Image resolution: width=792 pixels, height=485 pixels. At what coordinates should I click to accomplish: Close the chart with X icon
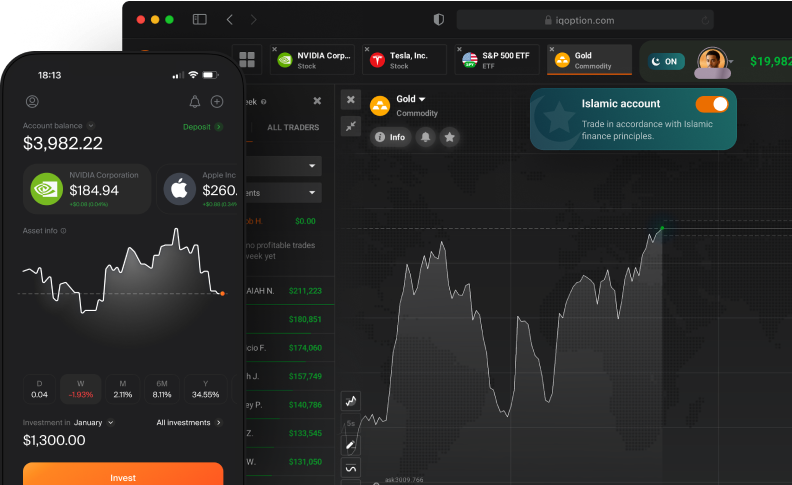pos(351,100)
